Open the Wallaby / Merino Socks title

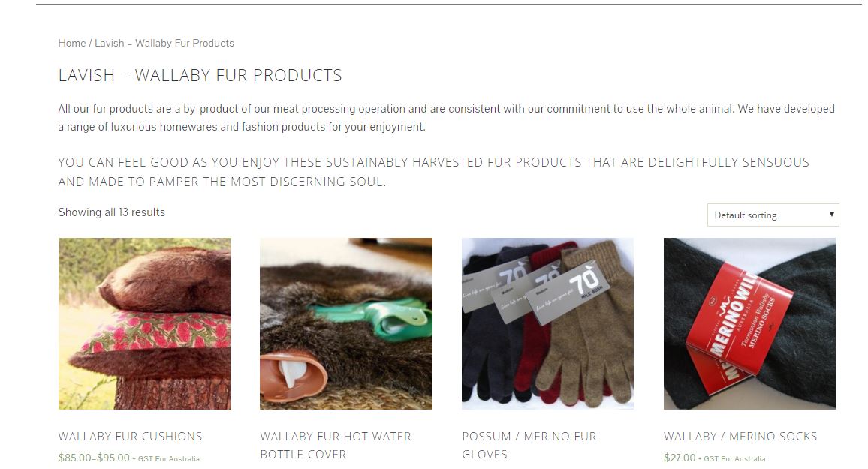point(740,437)
